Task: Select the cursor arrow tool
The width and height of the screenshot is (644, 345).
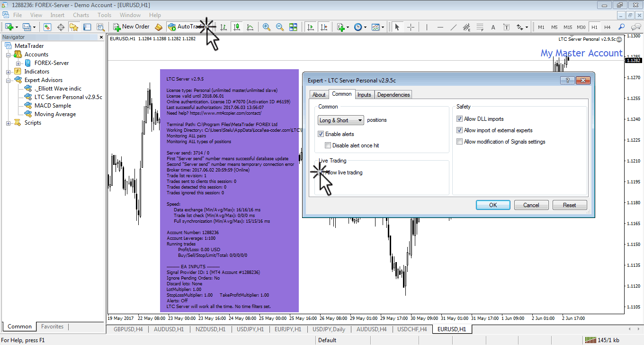Action: coord(397,27)
